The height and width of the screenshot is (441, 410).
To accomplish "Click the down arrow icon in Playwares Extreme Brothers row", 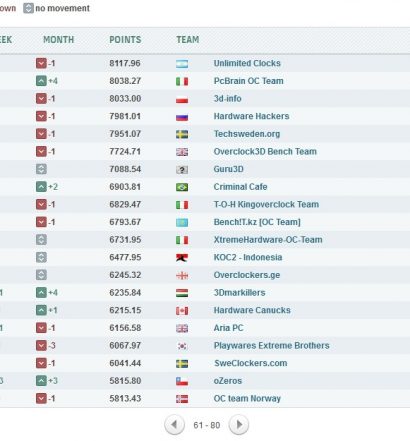I will [41, 346].
